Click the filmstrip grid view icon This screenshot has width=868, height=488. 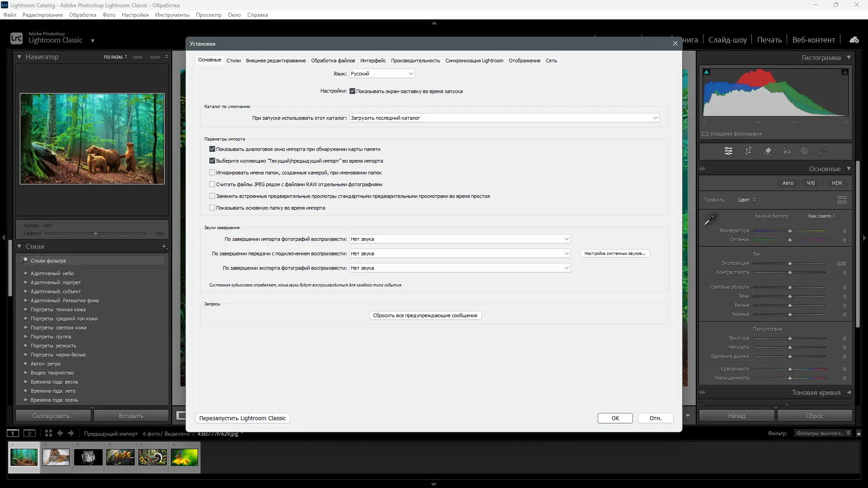[48, 433]
